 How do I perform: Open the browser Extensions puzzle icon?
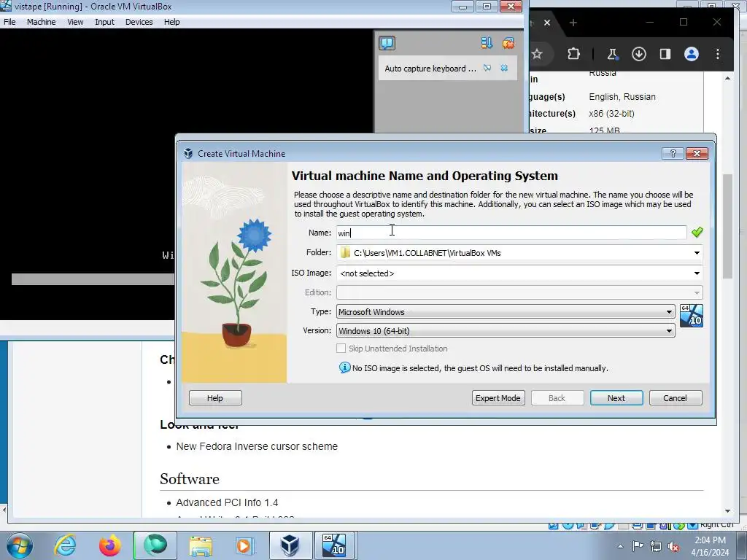pos(573,54)
